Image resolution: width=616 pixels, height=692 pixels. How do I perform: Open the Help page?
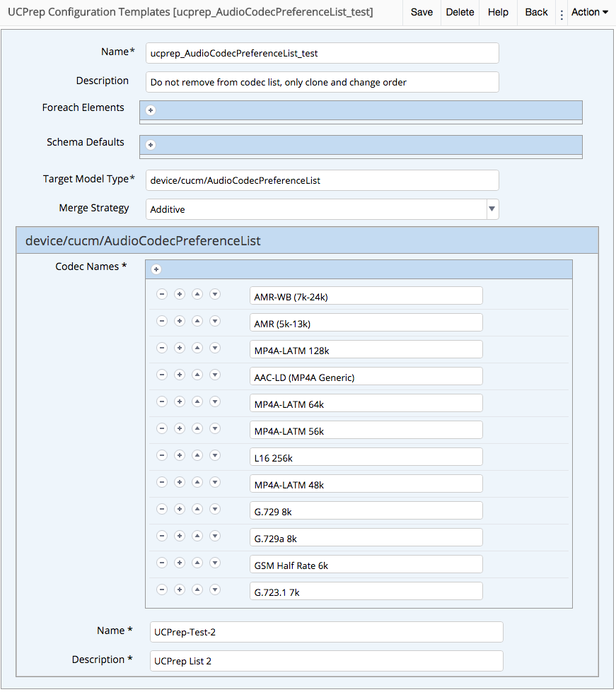(x=498, y=12)
